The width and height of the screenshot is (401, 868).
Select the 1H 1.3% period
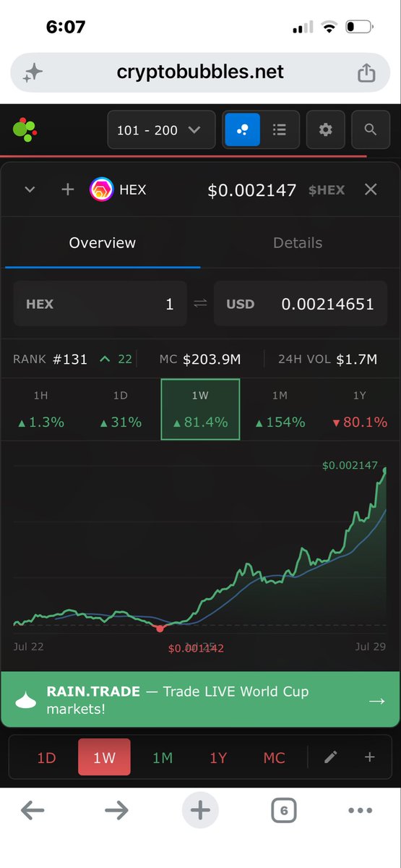point(42,409)
